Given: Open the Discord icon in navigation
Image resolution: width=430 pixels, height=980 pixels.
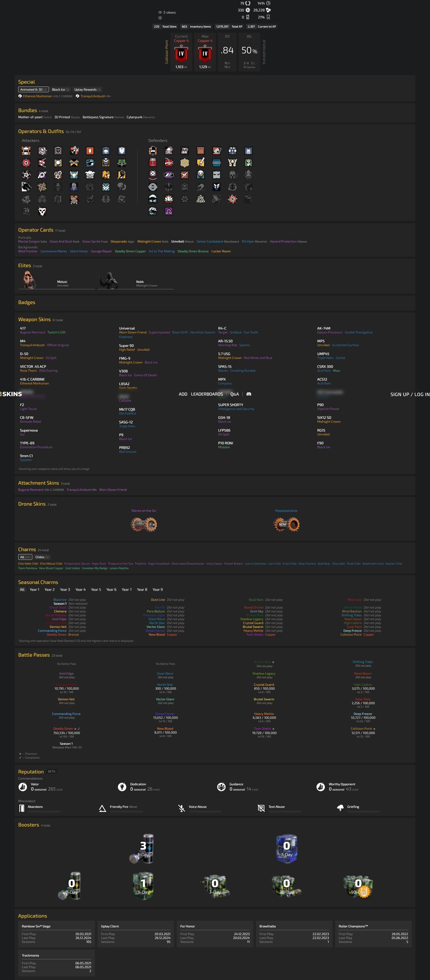Looking at the screenshot, I should point(249,394).
